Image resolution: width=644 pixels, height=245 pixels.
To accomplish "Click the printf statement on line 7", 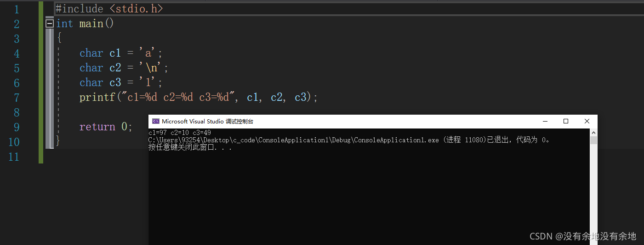I will [x=199, y=97].
